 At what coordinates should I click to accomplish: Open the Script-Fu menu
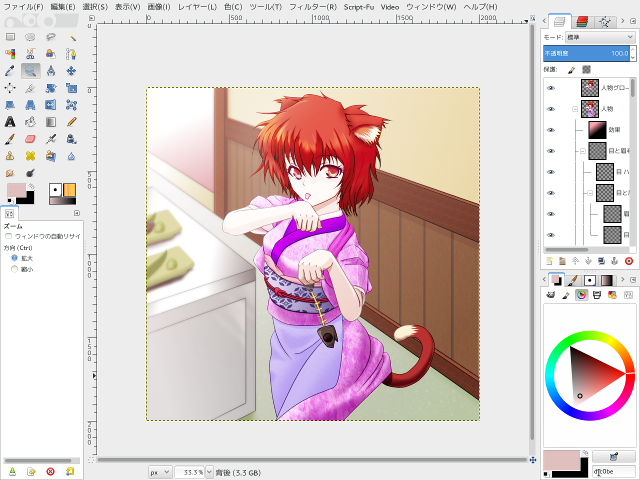tap(359, 7)
